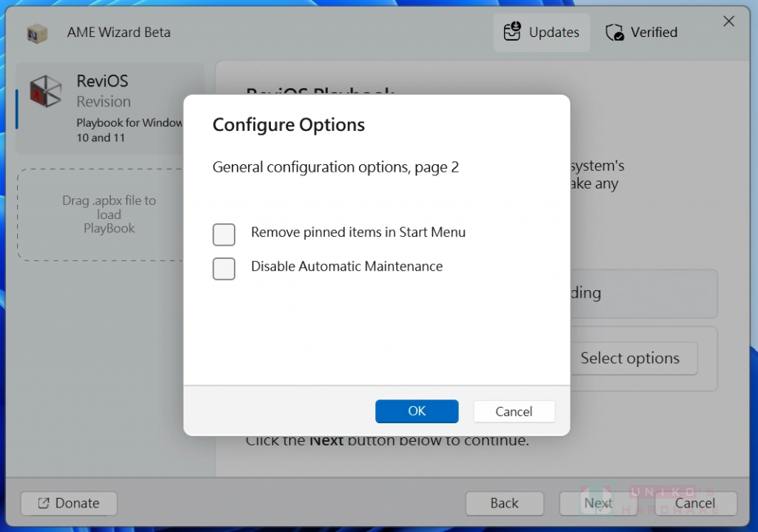Select the ReviOS cube icon
Image resolution: width=758 pixels, height=532 pixels.
coord(46,91)
